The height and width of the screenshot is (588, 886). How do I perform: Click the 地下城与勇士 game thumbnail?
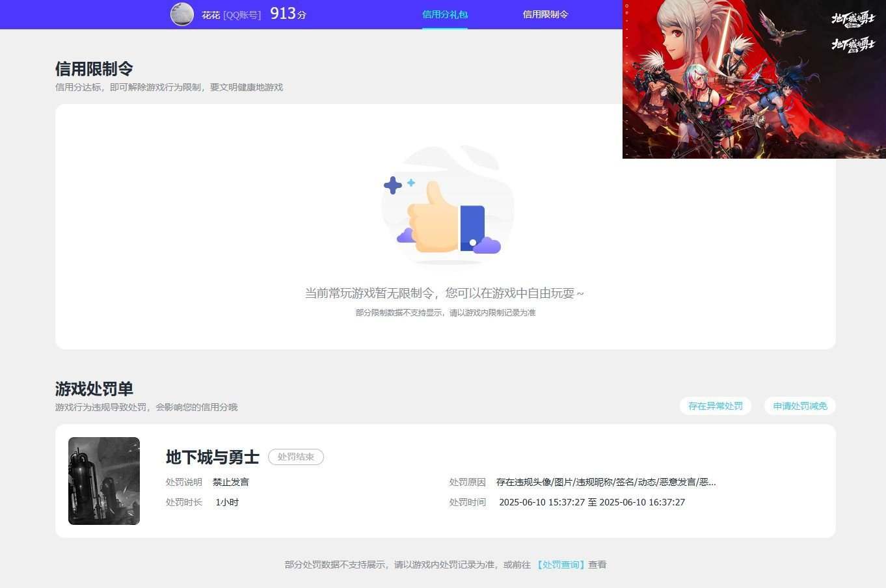click(x=104, y=481)
